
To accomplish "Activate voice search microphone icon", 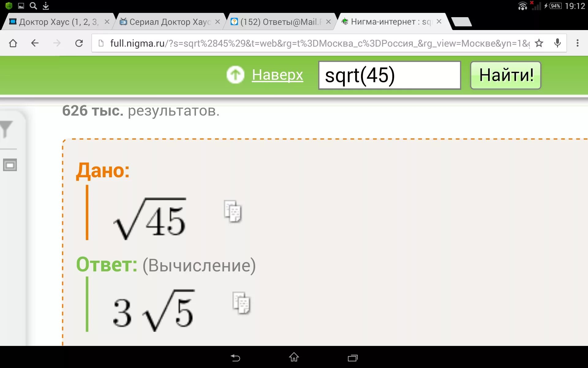I will click(557, 43).
